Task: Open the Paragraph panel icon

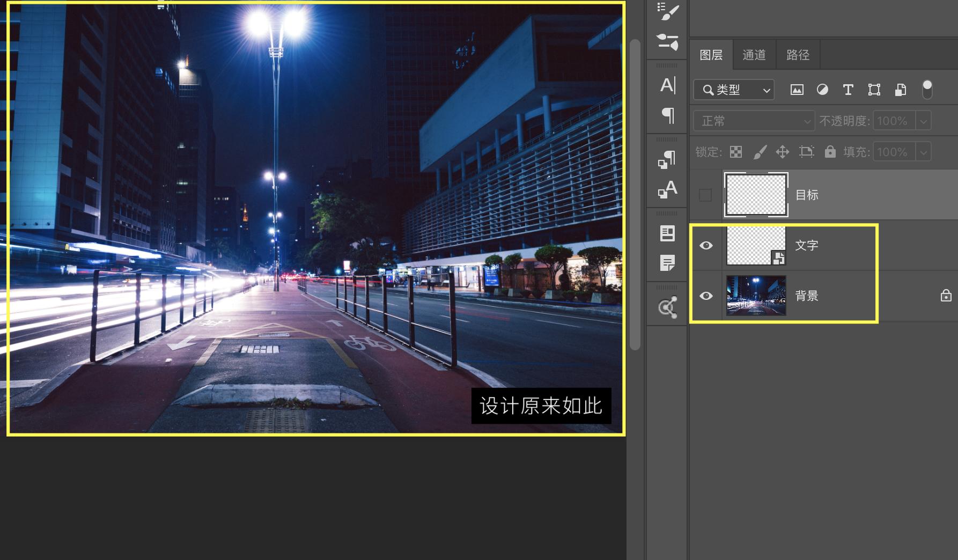Action: tap(667, 115)
